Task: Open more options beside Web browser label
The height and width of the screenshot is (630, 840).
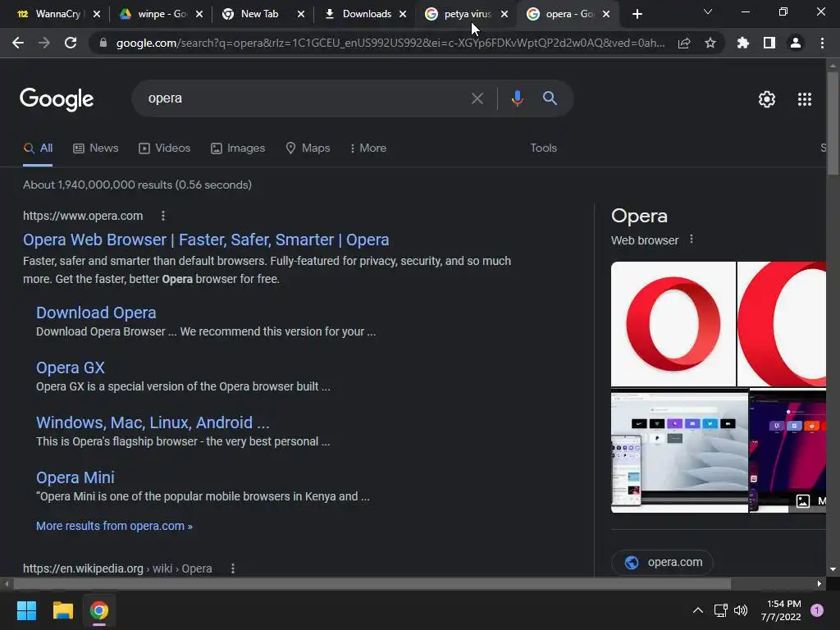Action: (691, 240)
